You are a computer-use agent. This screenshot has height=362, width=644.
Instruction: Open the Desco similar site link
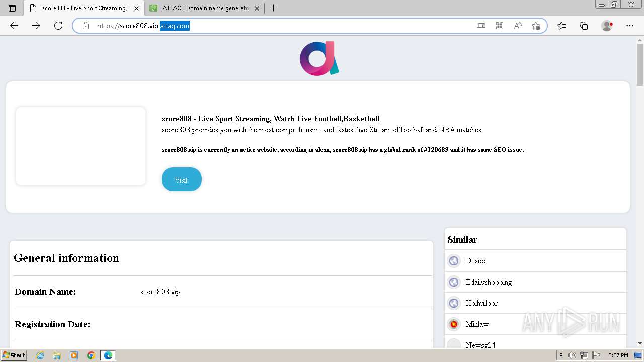coord(475,261)
